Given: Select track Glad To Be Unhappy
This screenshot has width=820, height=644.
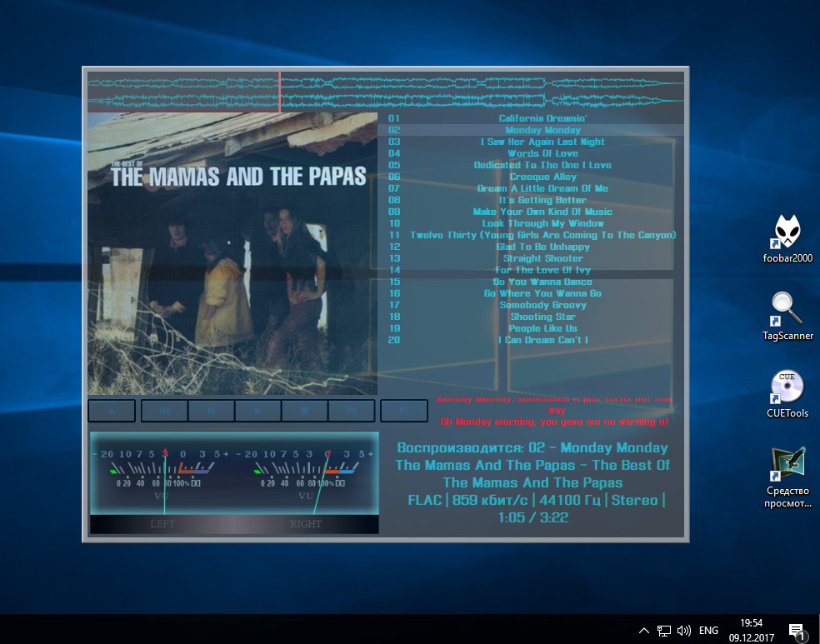Looking at the screenshot, I should 531,247.
